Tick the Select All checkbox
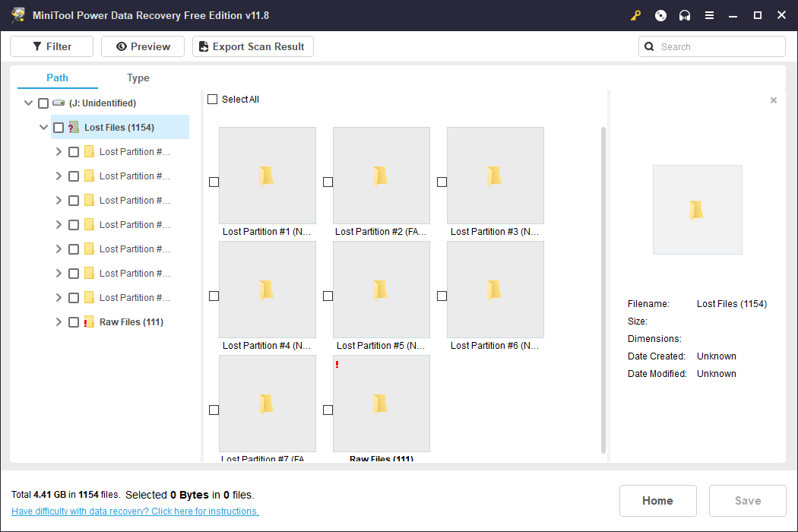798x532 pixels. pos(212,100)
